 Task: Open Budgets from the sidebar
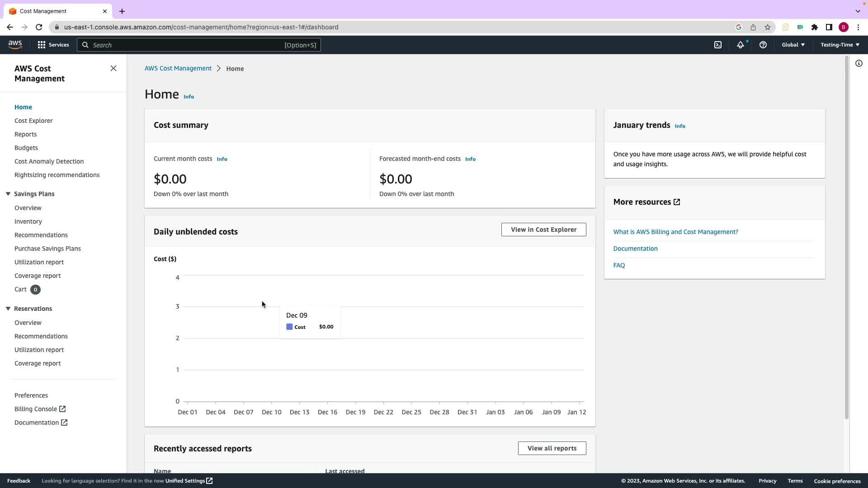point(26,148)
